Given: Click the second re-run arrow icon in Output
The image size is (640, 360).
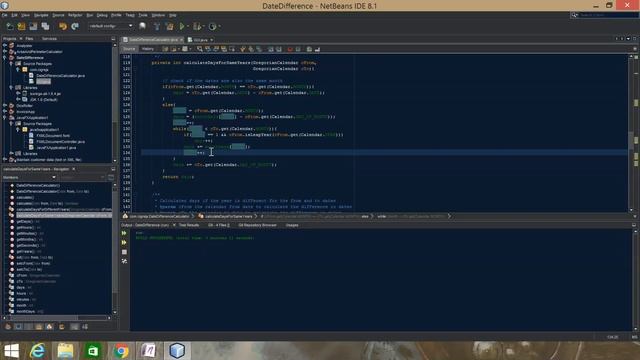Looking at the screenshot, I should pyautogui.click(x=124, y=242).
